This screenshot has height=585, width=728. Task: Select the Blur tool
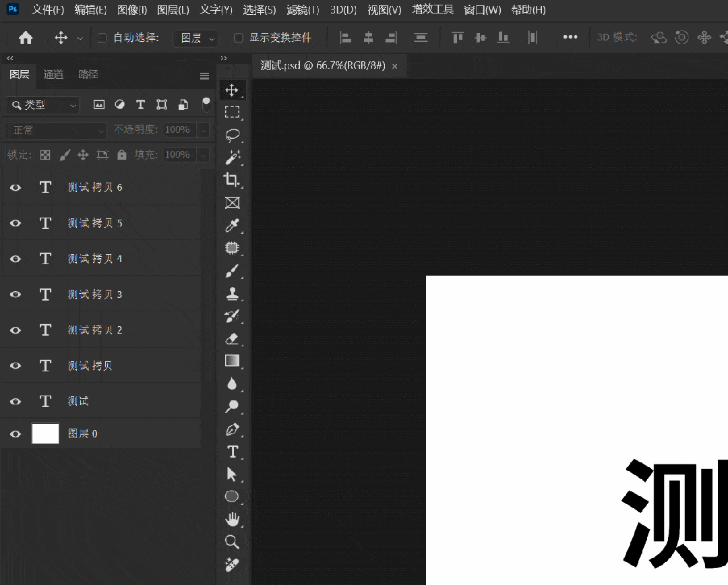click(232, 384)
